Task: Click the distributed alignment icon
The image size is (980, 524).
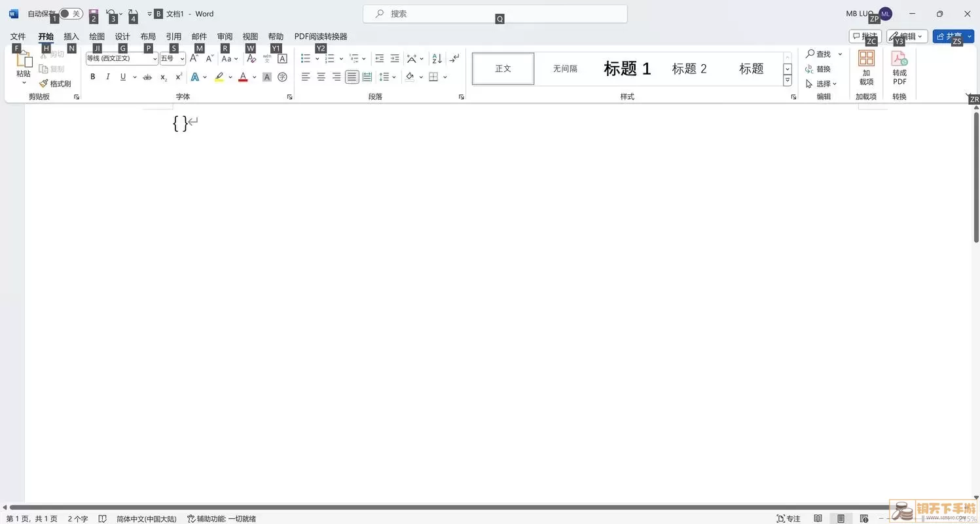Action: (x=367, y=77)
